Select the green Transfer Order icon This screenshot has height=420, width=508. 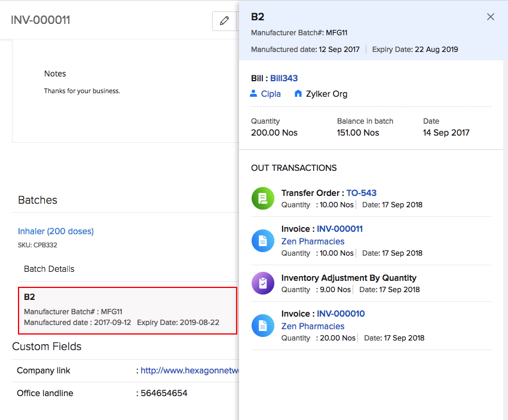263,198
